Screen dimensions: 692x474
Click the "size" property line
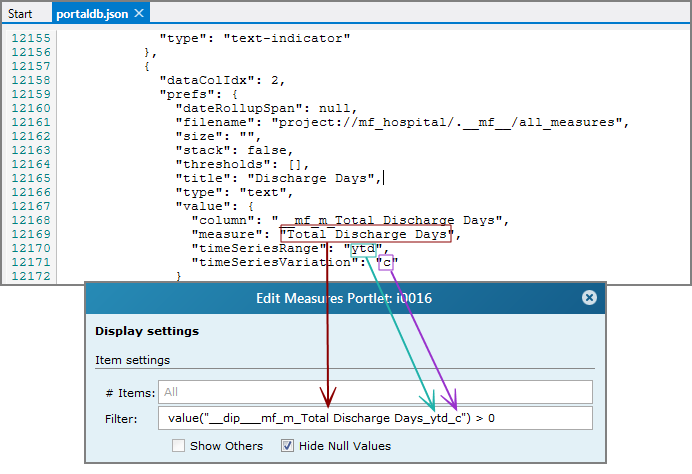pyautogui.click(x=218, y=136)
